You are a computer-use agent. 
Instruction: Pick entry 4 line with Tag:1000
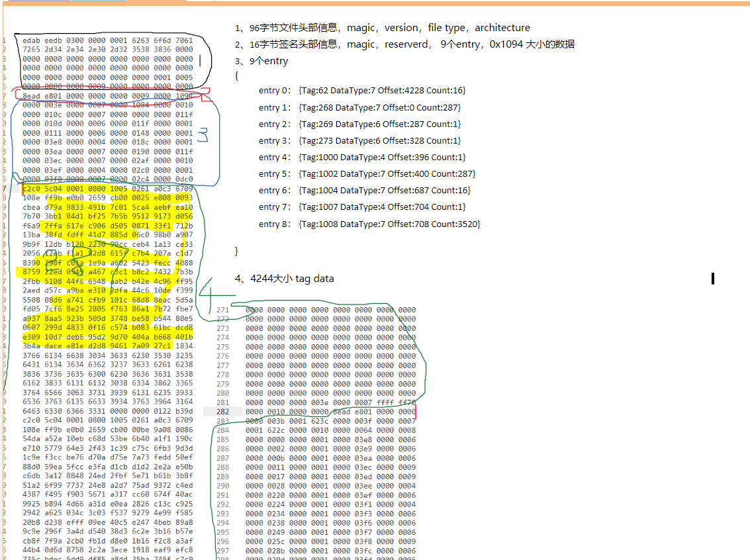362,158
